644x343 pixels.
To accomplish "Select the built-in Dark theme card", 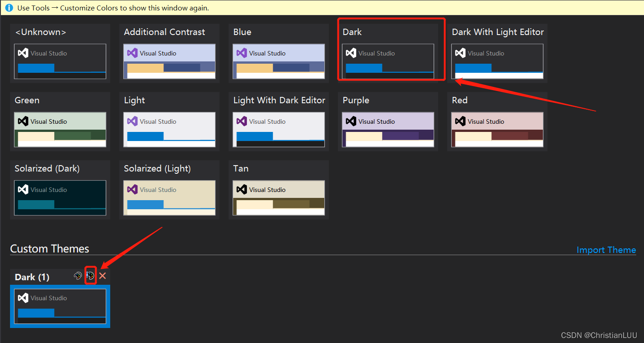I will [x=388, y=53].
